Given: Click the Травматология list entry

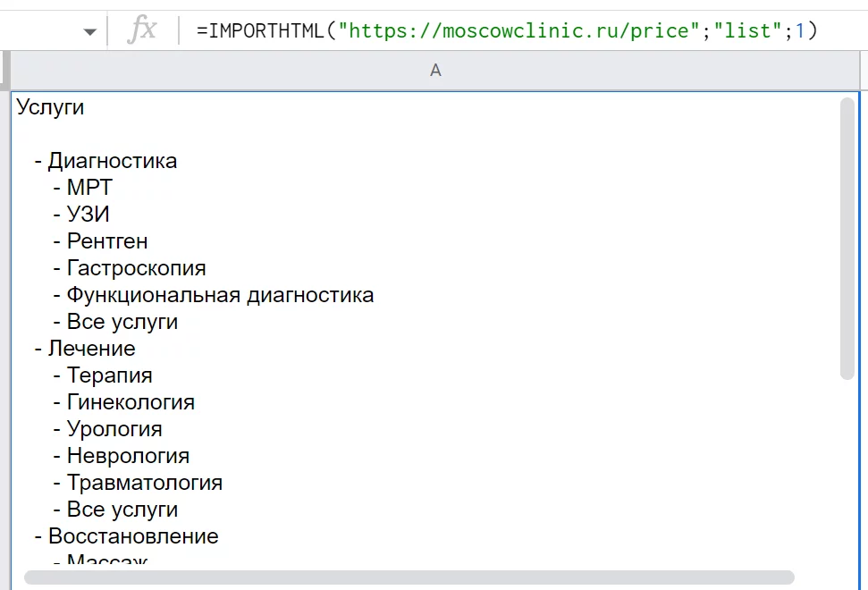Looking at the screenshot, I should [145, 483].
